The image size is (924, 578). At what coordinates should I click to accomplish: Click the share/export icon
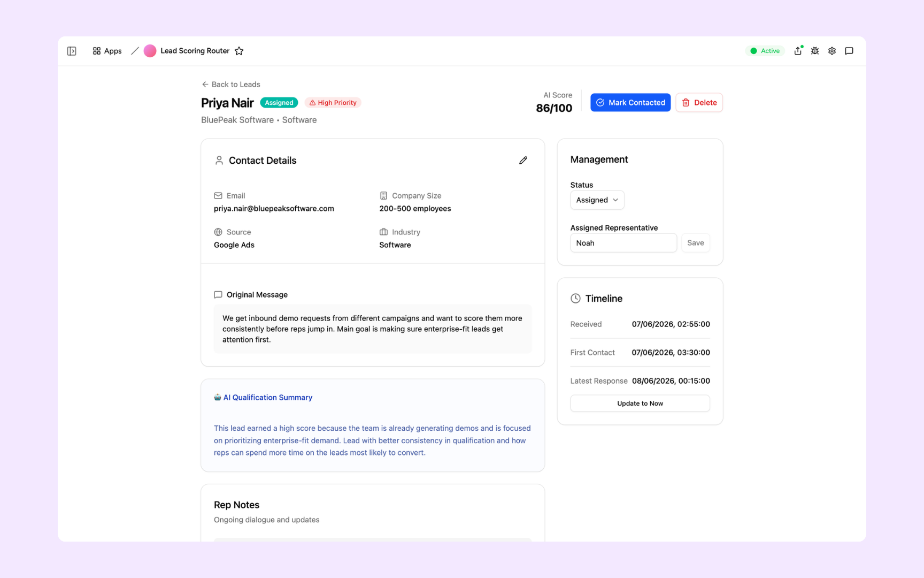pyautogui.click(x=798, y=51)
